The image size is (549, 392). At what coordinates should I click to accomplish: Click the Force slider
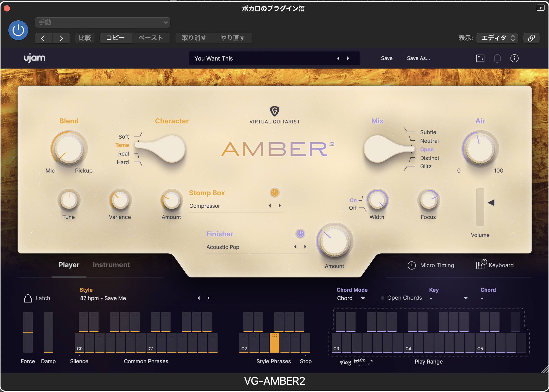[28, 332]
